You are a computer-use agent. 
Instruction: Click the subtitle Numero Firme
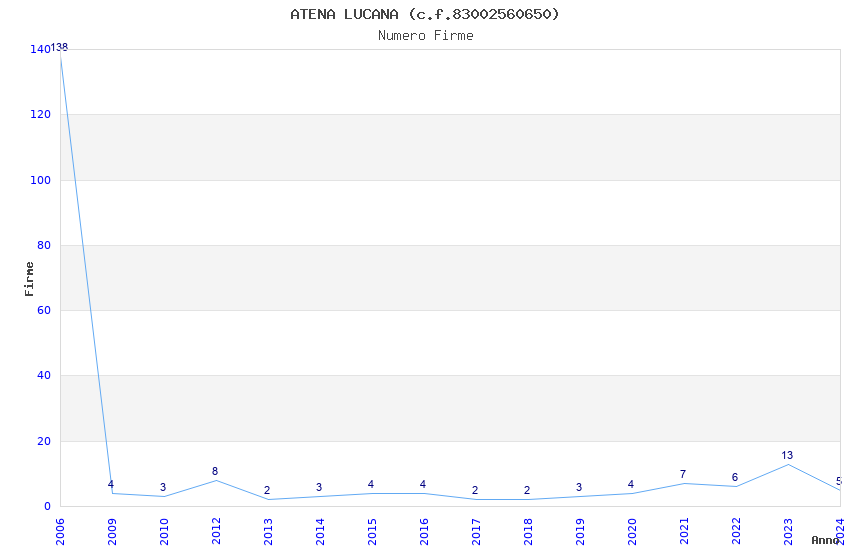tap(426, 36)
